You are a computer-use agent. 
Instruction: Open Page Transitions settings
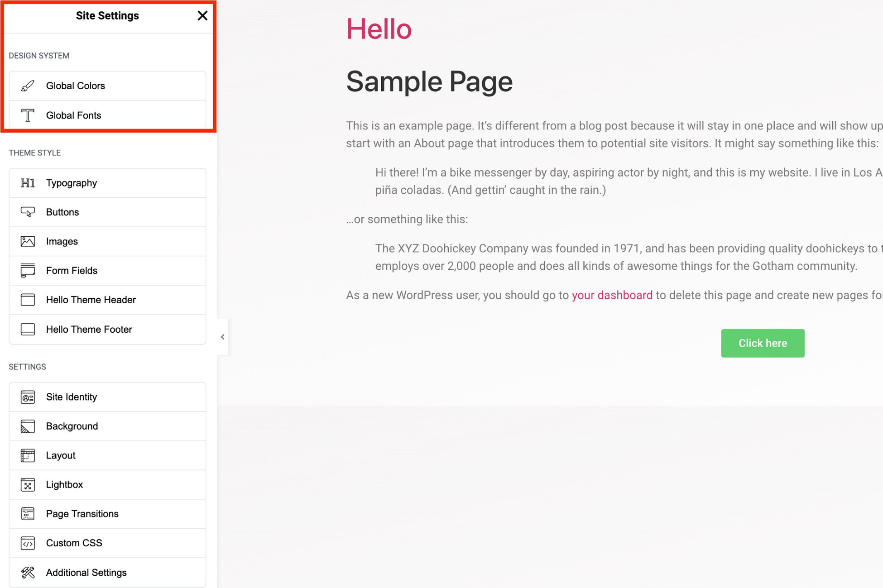tap(107, 514)
